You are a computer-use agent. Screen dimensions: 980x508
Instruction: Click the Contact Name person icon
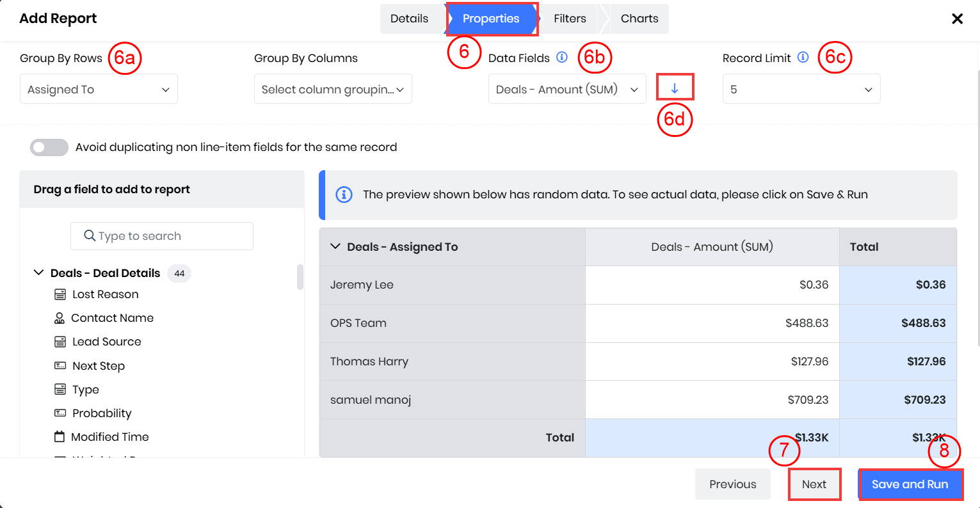coord(60,318)
